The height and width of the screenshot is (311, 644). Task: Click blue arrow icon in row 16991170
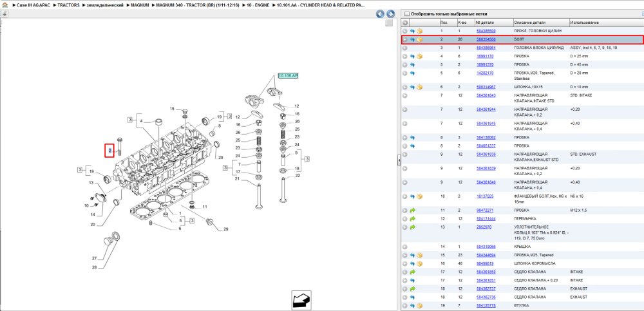(412, 56)
